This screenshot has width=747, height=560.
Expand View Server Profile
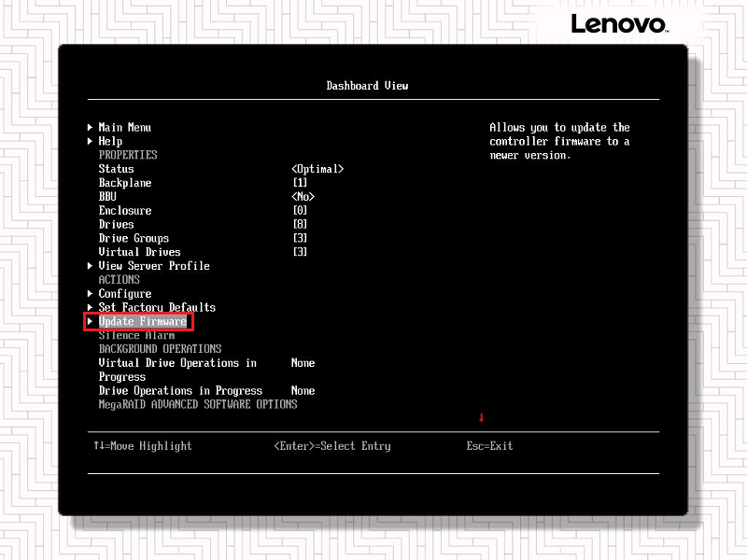153,266
